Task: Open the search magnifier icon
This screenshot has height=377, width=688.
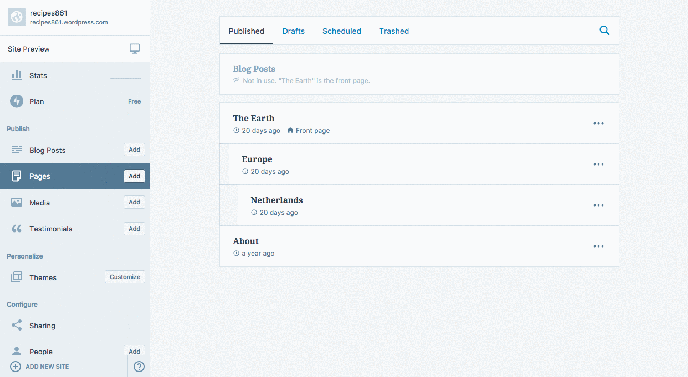Action: click(604, 31)
